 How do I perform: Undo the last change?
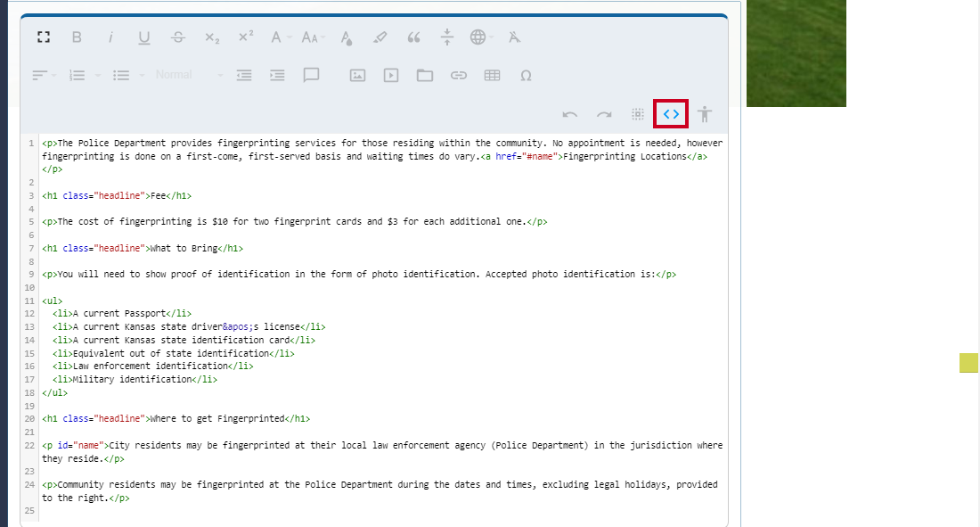tap(570, 114)
